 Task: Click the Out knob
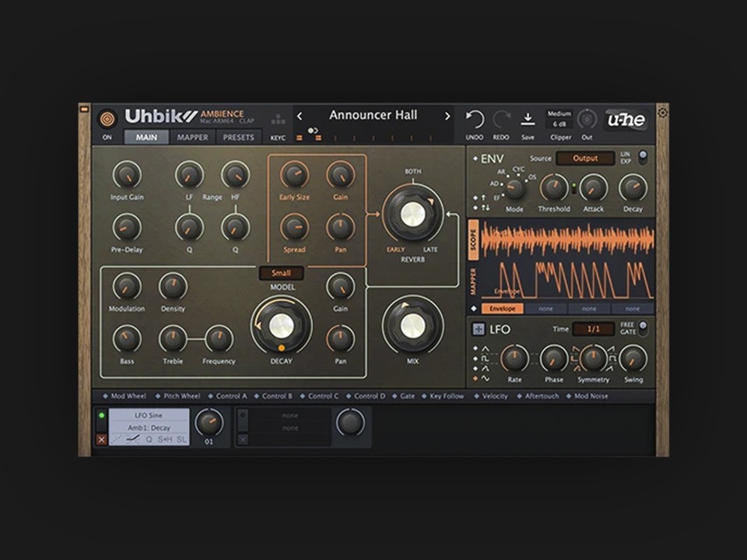coord(587,120)
